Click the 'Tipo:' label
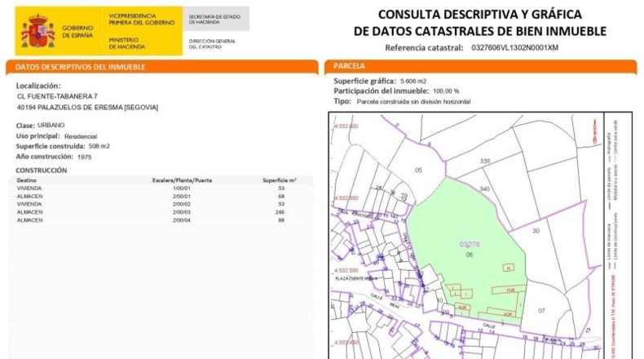Viewport: 644px width, 359px height. click(342, 101)
